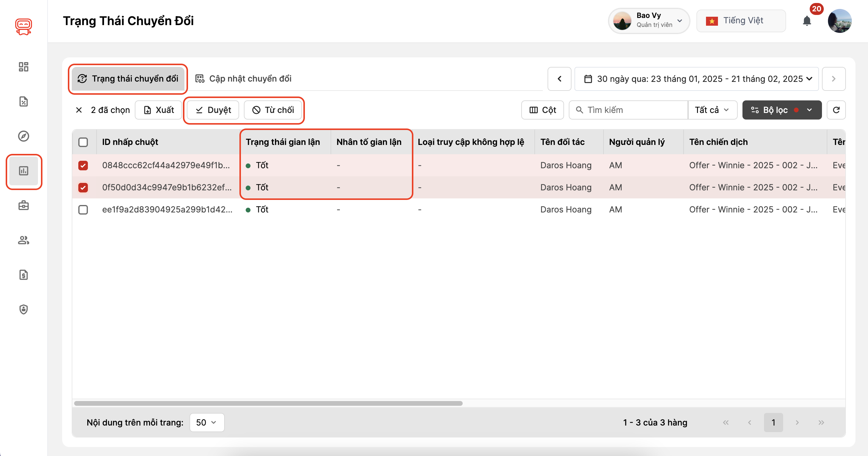Image resolution: width=868 pixels, height=456 pixels.
Task: Click the refresh table icon button
Action: [x=836, y=110]
